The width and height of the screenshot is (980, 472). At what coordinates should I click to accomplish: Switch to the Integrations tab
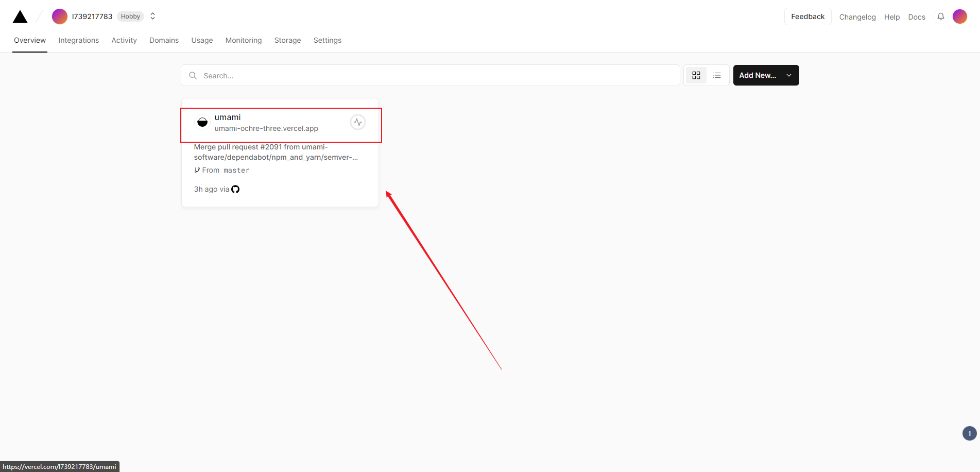click(x=78, y=40)
